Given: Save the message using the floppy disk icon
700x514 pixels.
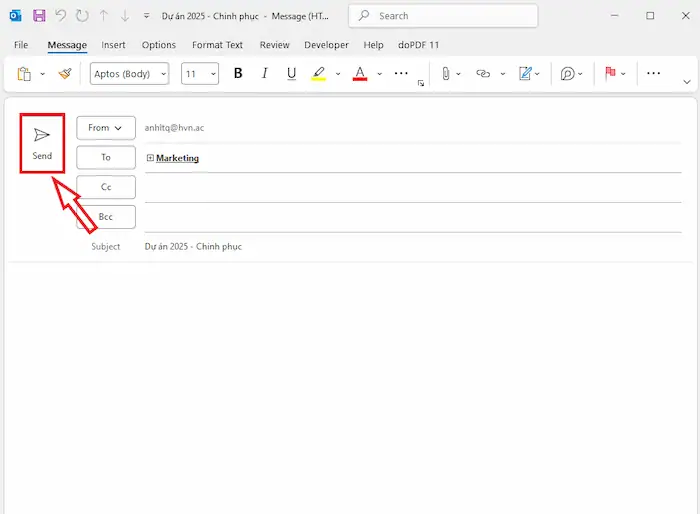Looking at the screenshot, I should 39,16.
